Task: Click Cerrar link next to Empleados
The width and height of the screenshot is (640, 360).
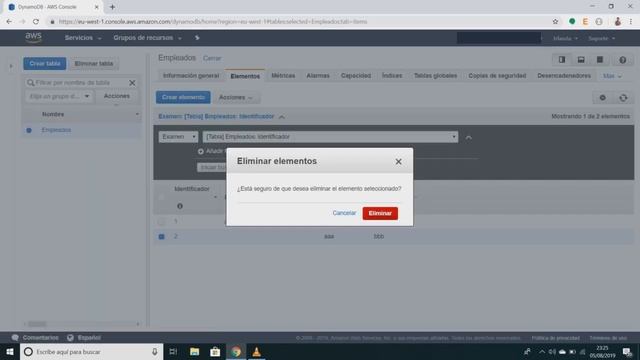Action: [212, 58]
